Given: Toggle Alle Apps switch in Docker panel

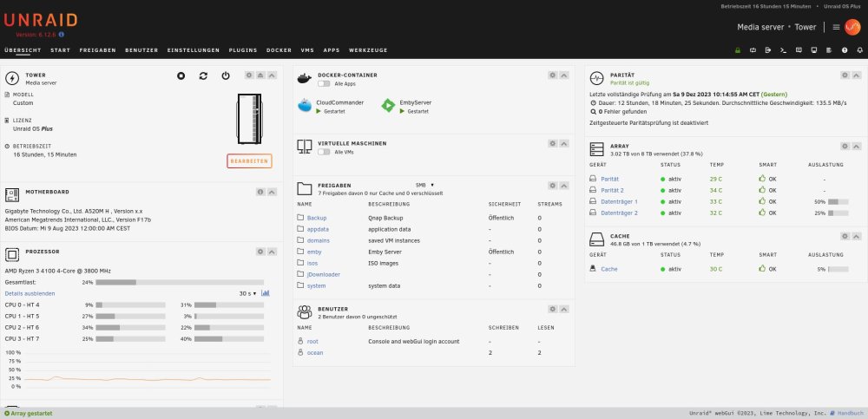Looking at the screenshot, I should (324, 84).
